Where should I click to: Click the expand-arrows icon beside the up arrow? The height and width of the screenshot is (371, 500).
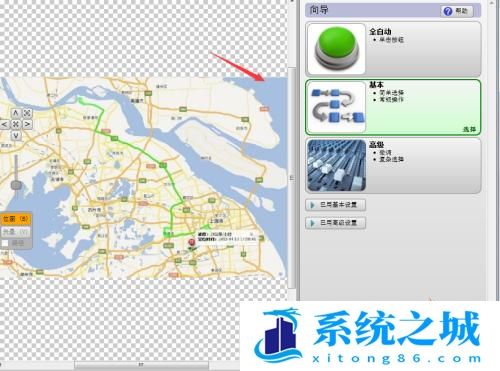coord(27,113)
